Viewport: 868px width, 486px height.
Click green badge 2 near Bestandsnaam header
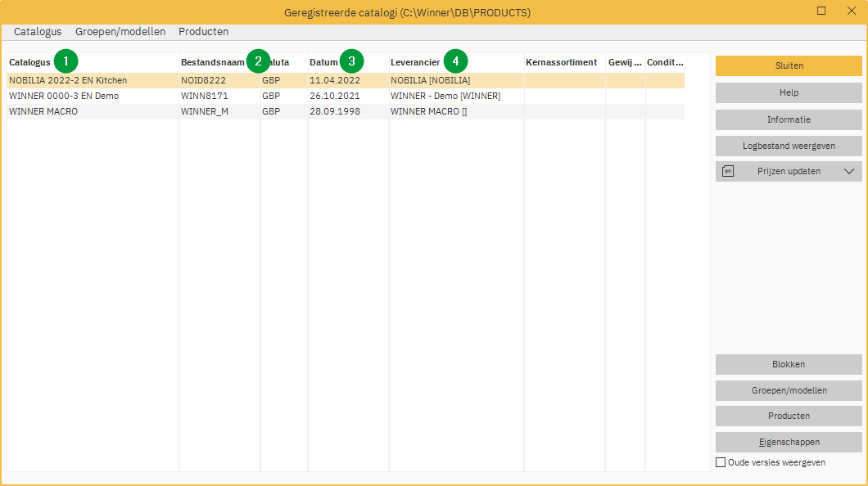(x=259, y=61)
